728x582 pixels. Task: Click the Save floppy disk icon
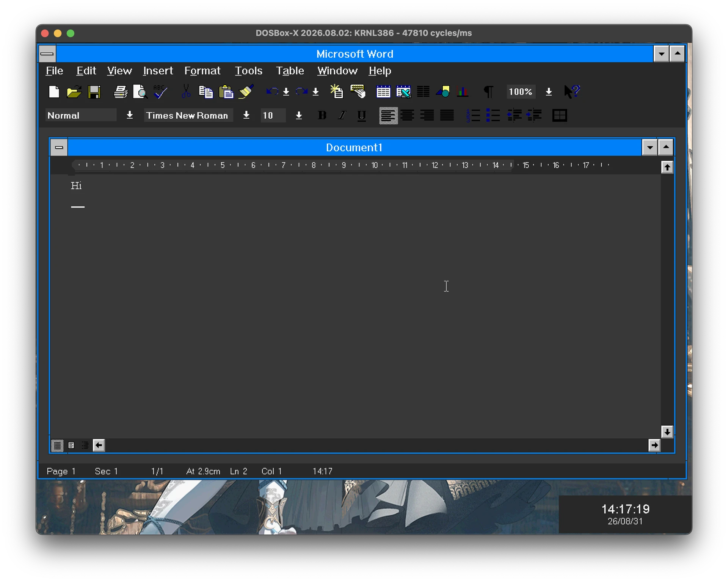click(94, 92)
